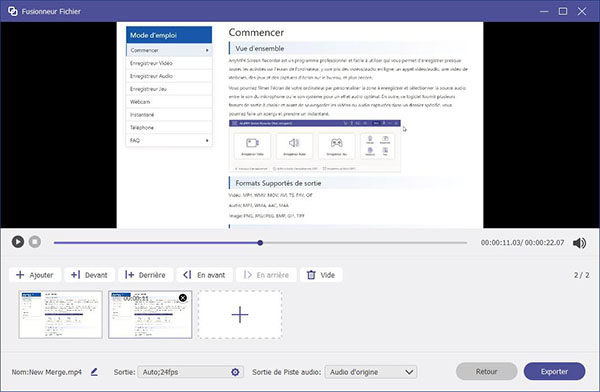Click the En arrière button
Image resolution: width=600 pixels, height=392 pixels.
pos(266,275)
